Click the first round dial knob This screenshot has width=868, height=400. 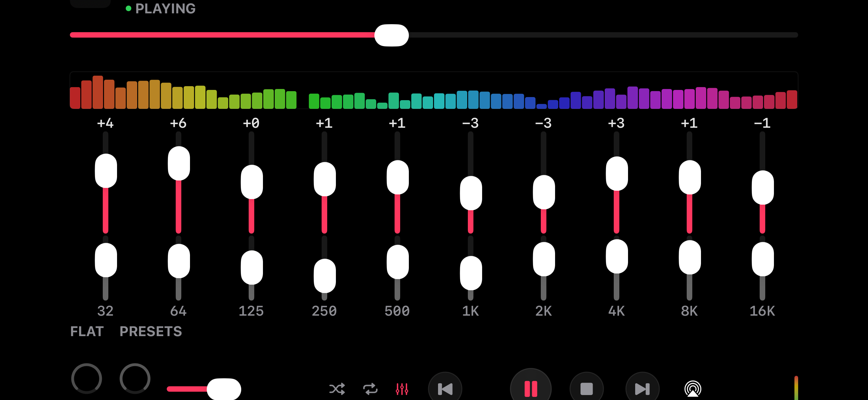point(86,378)
